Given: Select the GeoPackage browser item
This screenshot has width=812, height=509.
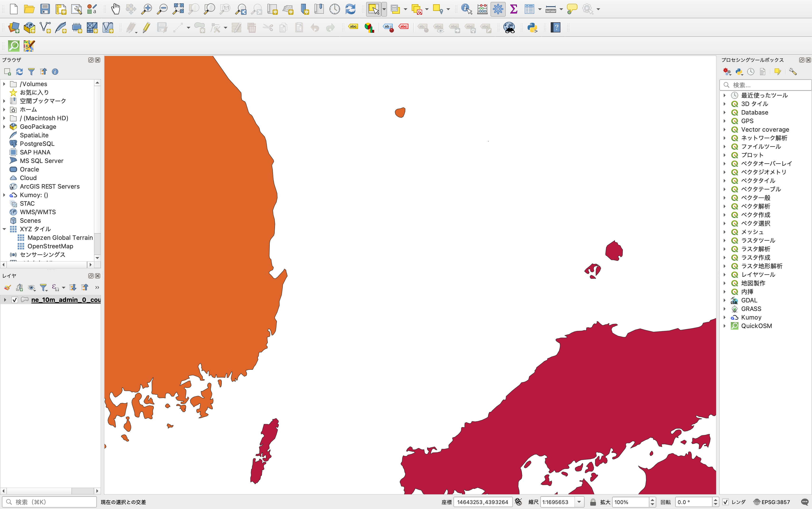Looking at the screenshot, I should [38, 127].
